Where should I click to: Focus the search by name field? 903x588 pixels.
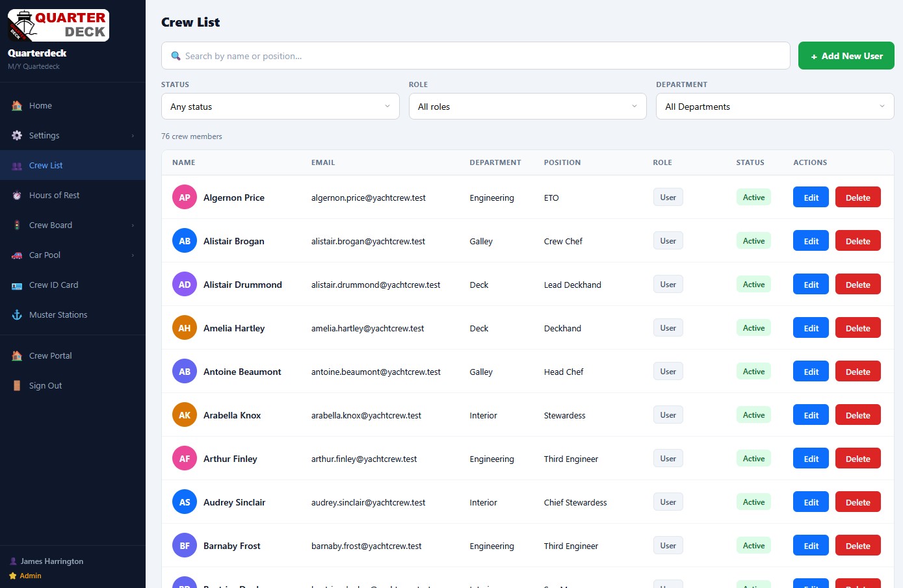(x=476, y=56)
